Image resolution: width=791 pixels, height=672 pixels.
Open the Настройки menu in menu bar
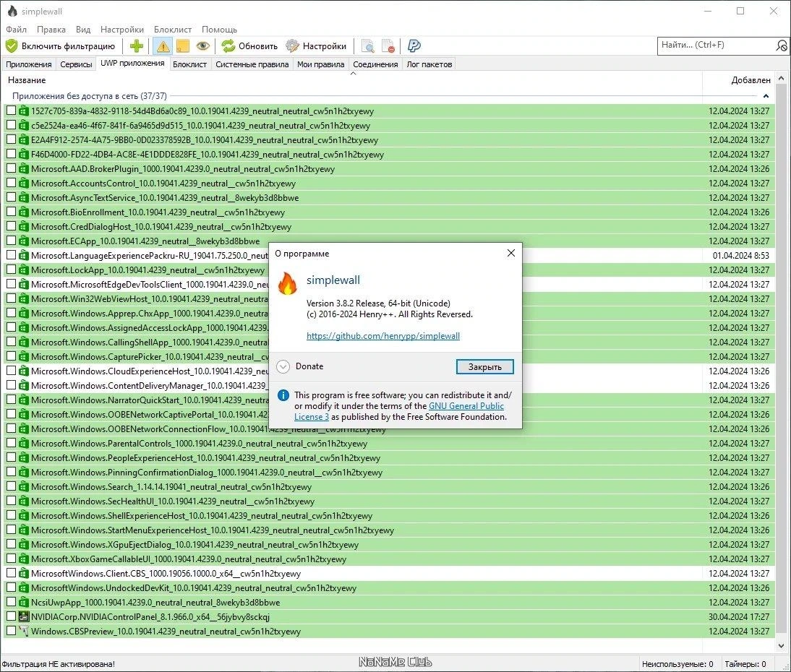(x=122, y=29)
